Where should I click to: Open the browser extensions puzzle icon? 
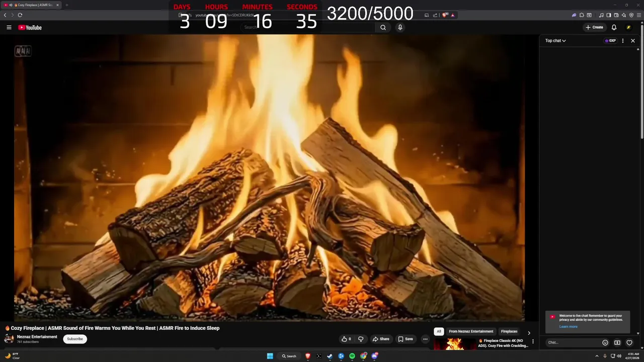point(582,15)
